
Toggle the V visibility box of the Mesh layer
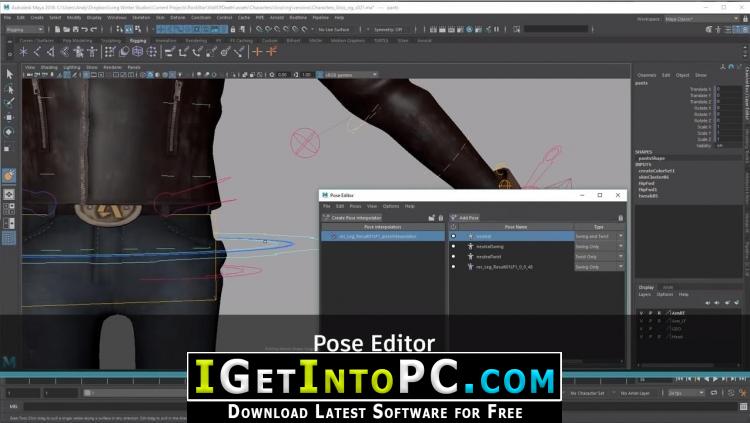(x=641, y=336)
